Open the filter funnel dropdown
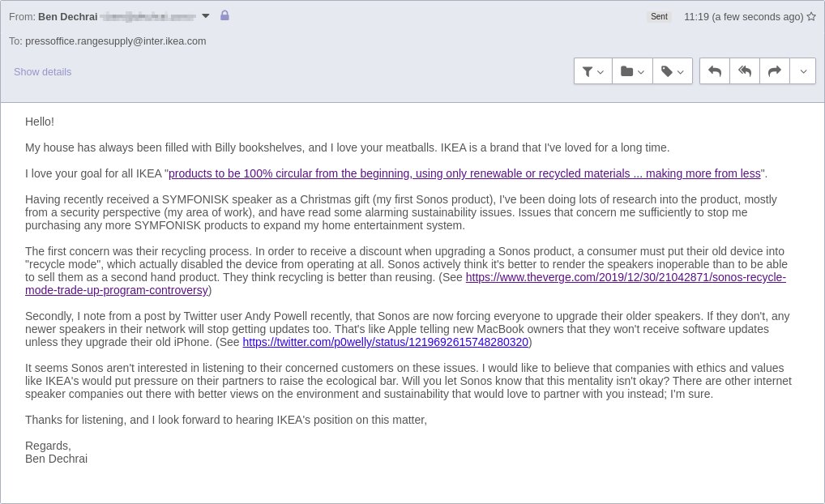This screenshot has height=504, width=825. (x=593, y=71)
